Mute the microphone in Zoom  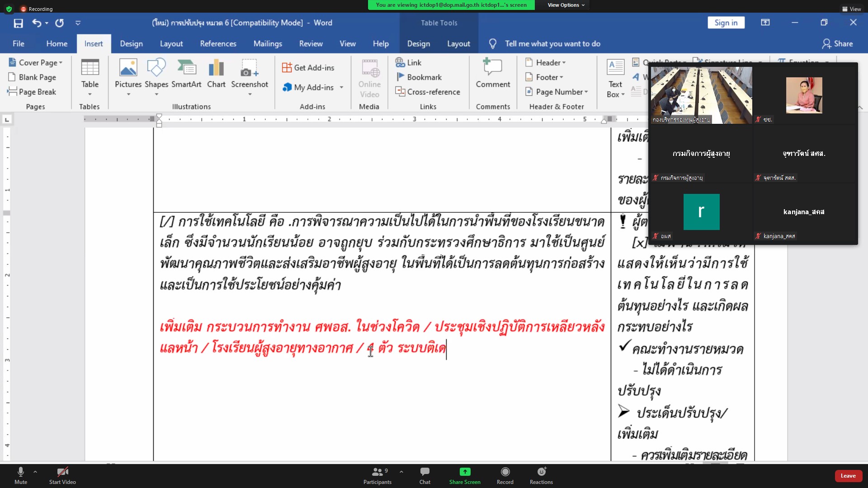coord(21,476)
